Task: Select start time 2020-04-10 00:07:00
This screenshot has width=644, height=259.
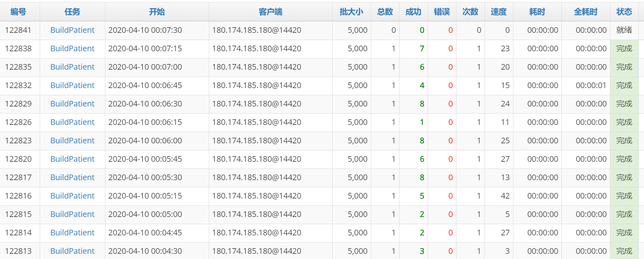Action: coord(145,67)
